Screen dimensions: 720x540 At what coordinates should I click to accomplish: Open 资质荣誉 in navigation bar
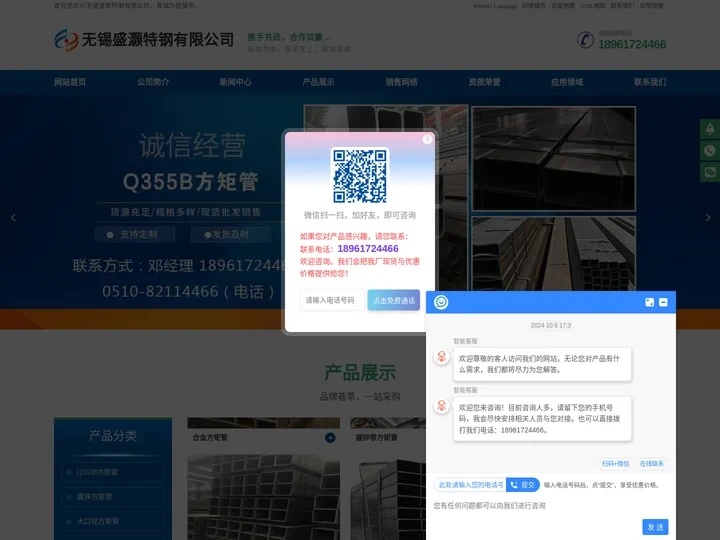484,82
